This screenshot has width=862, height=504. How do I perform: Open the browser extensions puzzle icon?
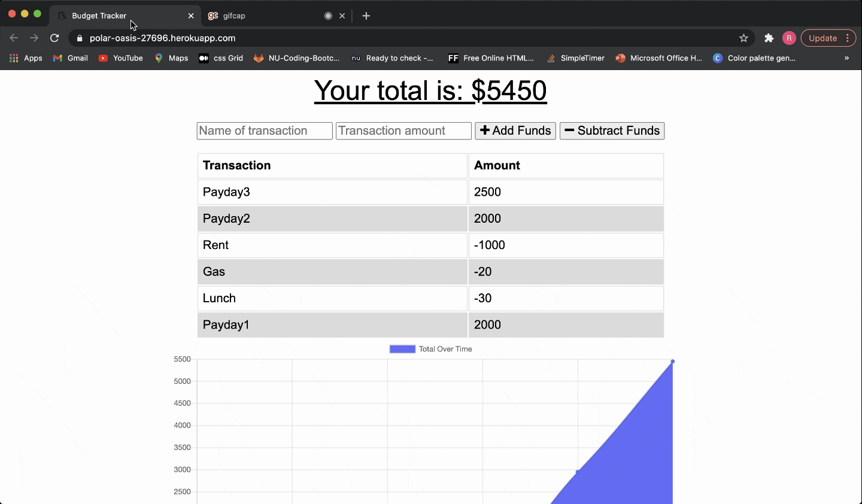pyautogui.click(x=768, y=38)
